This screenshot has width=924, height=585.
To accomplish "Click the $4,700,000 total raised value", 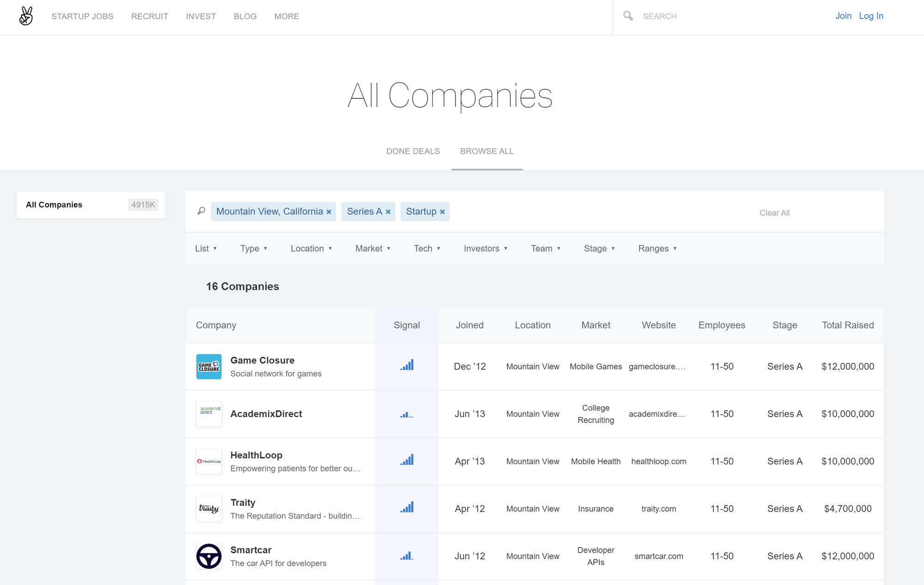I will pos(848,509).
